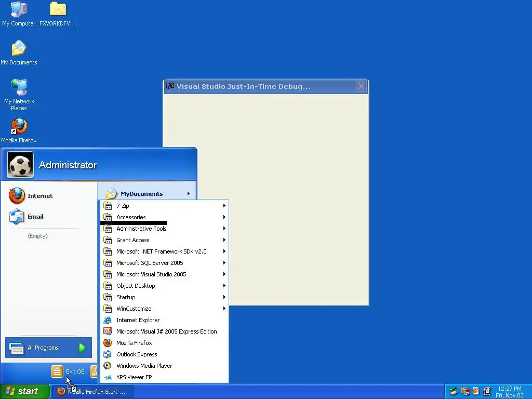532x399 pixels.
Task: Select the FXVORKDFV... folder on desktop
Action: click(x=58, y=14)
